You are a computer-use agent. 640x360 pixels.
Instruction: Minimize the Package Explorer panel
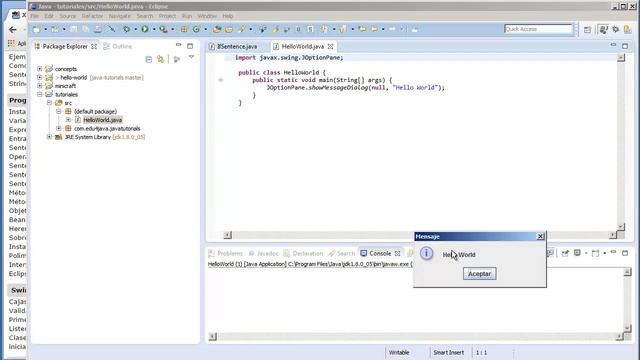coord(178,45)
